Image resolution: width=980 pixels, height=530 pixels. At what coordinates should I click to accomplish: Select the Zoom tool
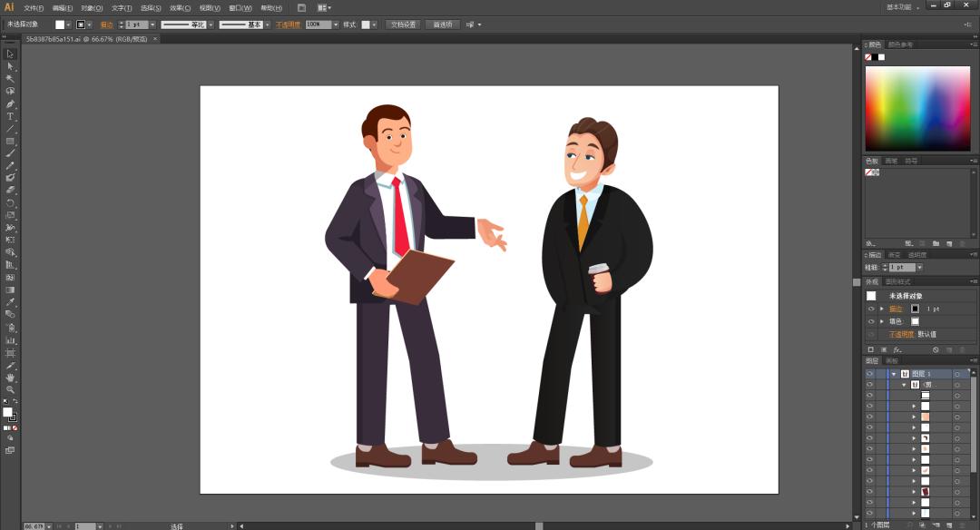point(10,389)
